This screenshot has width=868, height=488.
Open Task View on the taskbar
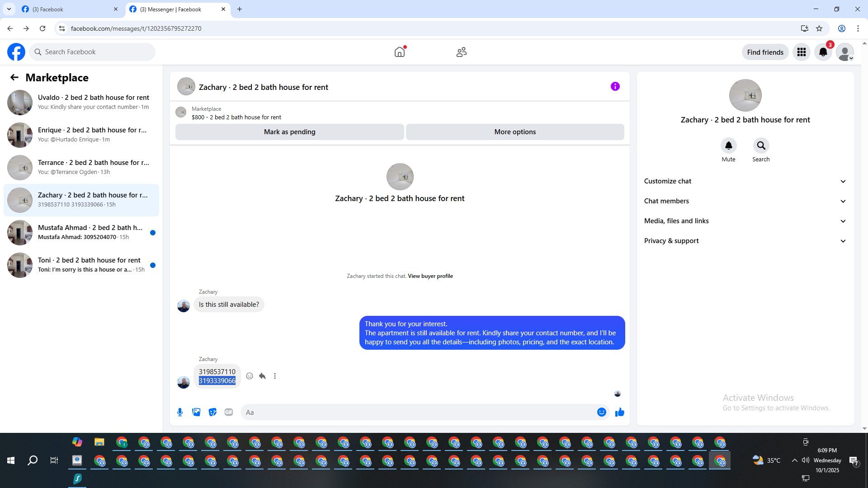tap(54, 460)
